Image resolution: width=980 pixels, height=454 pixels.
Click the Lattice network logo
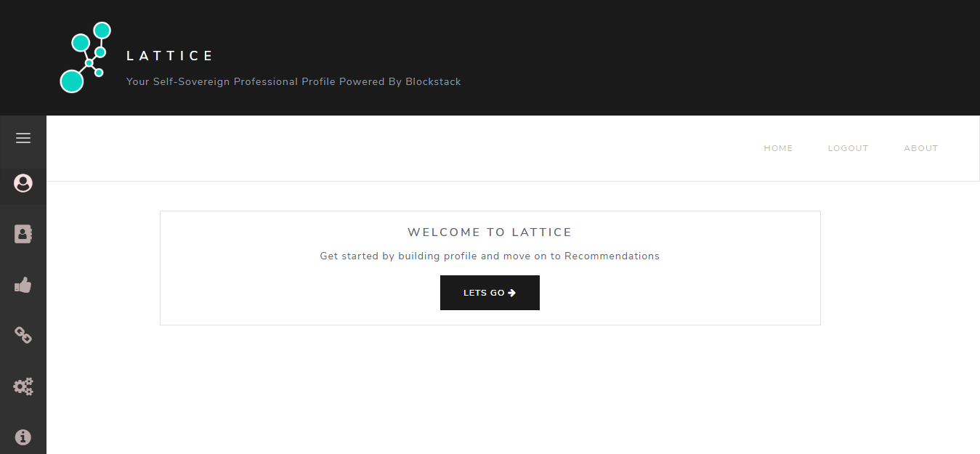(x=87, y=57)
